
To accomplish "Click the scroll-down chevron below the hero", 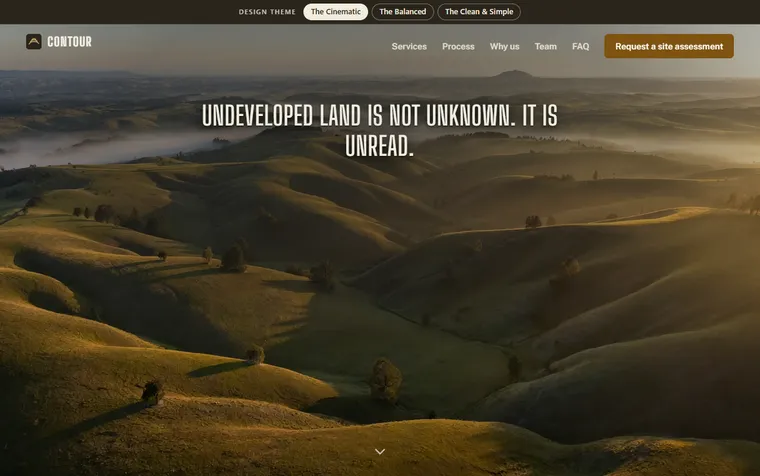I will 380,451.
